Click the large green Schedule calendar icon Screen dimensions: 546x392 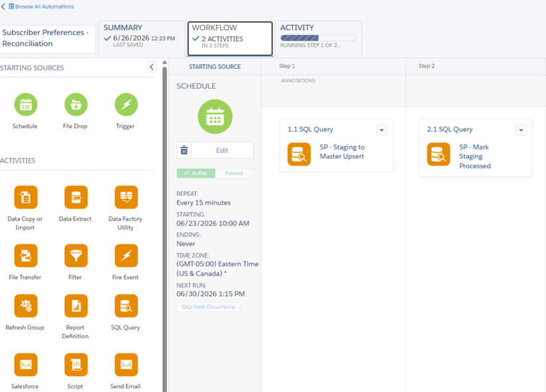[215, 117]
